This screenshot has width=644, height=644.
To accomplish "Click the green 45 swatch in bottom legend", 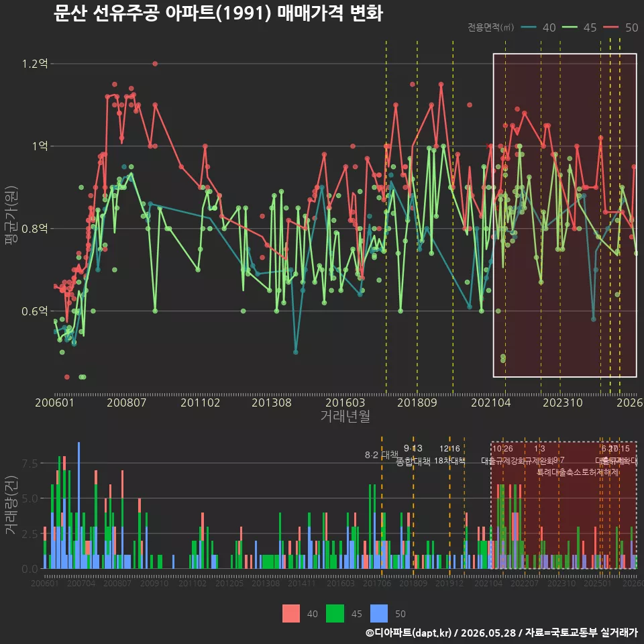I will click(335, 614).
